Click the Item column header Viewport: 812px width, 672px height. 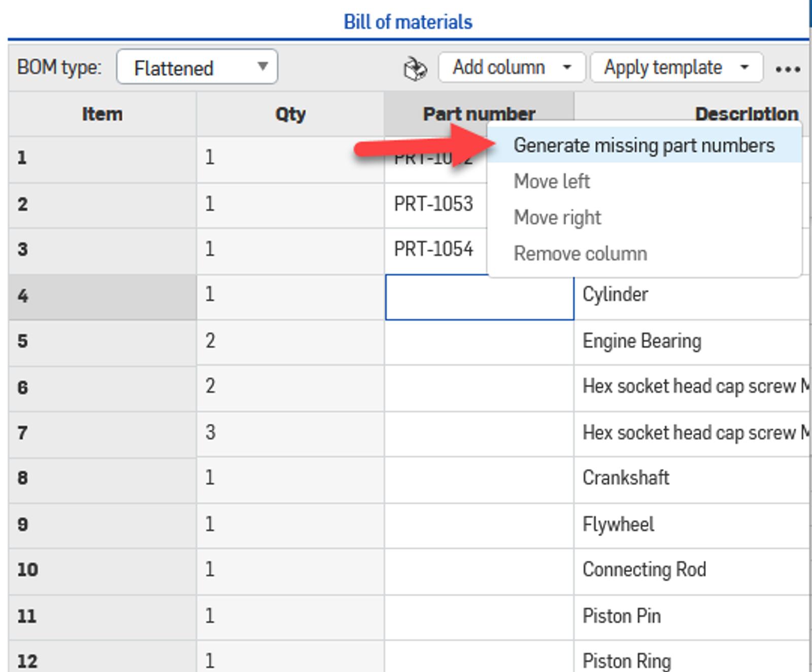[x=102, y=114]
